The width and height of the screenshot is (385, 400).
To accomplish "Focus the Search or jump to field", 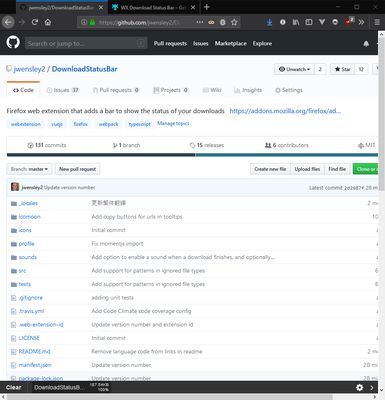I will pos(86,43).
